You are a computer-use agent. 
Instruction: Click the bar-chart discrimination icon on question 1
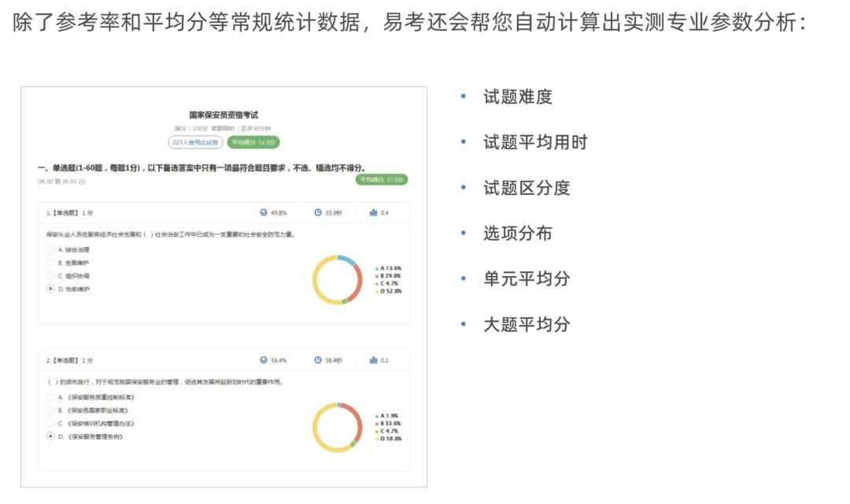pyautogui.click(x=374, y=212)
